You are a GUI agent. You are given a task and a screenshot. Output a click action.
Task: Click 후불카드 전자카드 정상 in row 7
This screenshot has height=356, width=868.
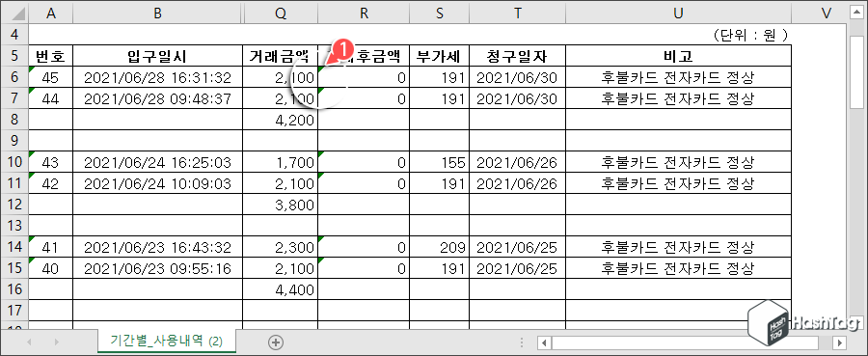coord(678,98)
